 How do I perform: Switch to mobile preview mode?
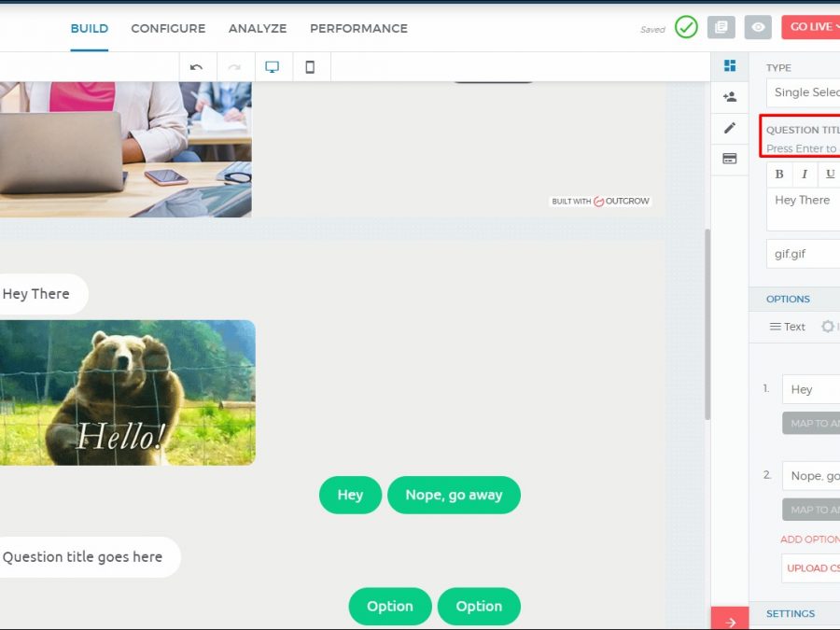click(x=311, y=67)
